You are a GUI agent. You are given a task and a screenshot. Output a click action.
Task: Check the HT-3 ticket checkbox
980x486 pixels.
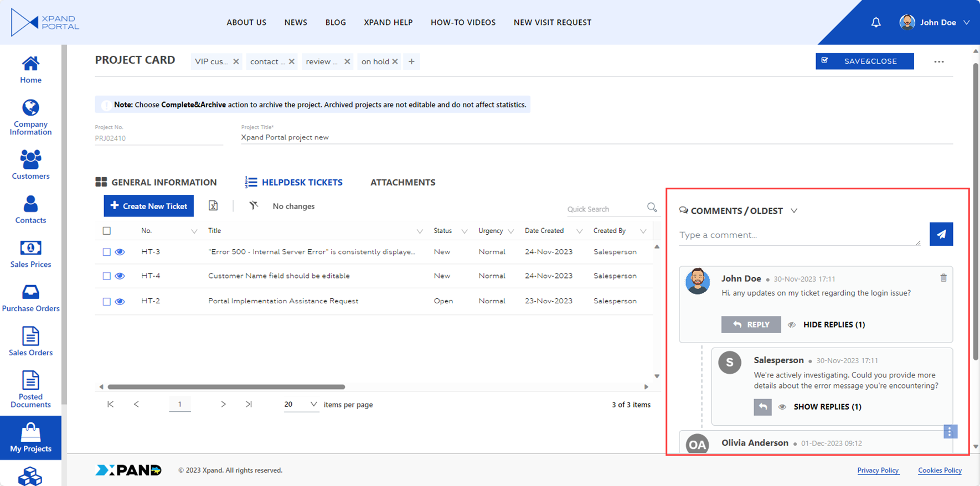tap(107, 252)
